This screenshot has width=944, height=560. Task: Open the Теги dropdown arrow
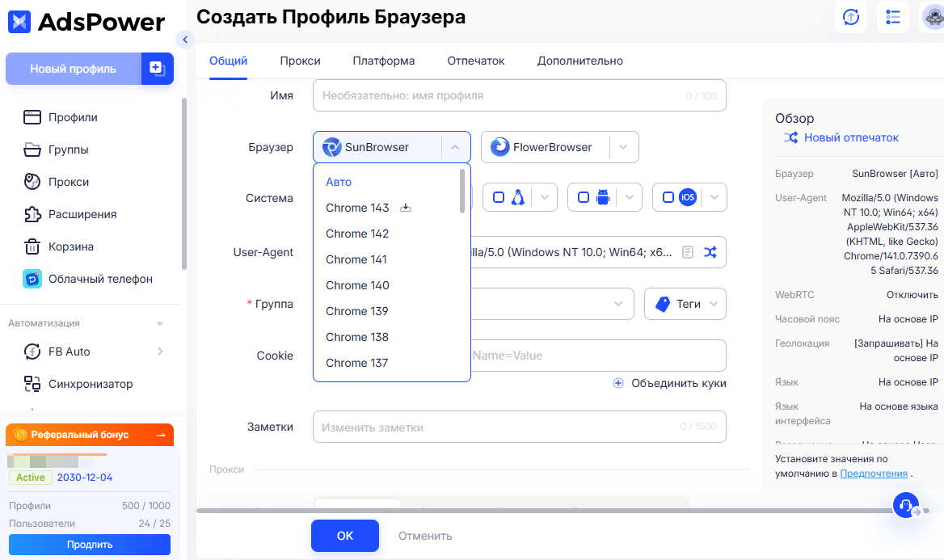pos(714,304)
